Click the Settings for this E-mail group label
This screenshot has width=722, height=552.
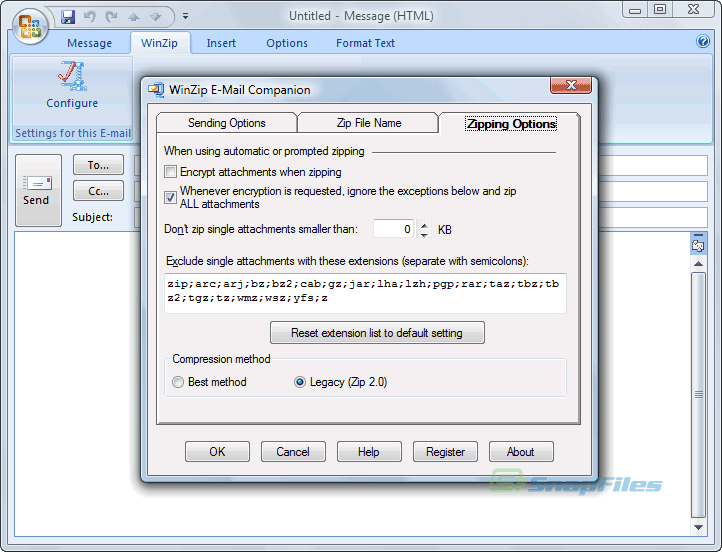[73, 133]
